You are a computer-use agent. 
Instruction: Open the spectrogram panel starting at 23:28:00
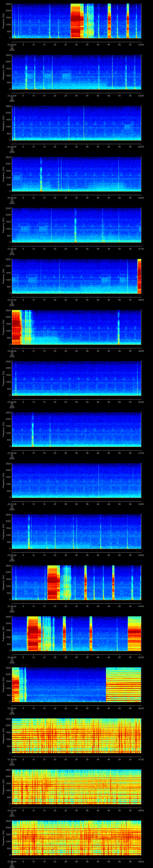77,327
